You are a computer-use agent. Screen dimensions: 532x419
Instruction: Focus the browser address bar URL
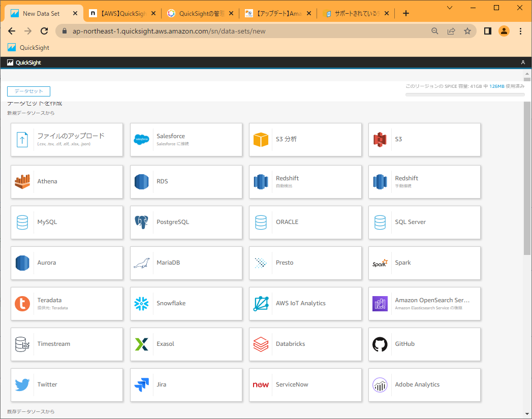click(169, 31)
